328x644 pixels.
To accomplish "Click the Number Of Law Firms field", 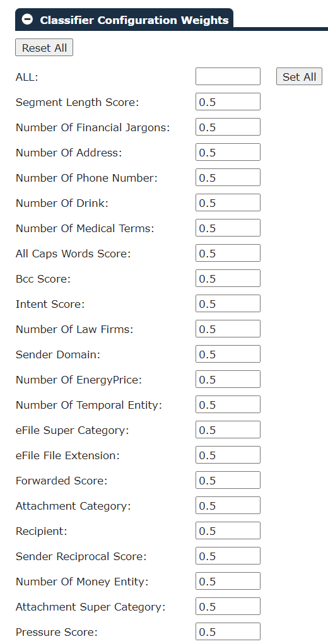I will (x=228, y=329).
